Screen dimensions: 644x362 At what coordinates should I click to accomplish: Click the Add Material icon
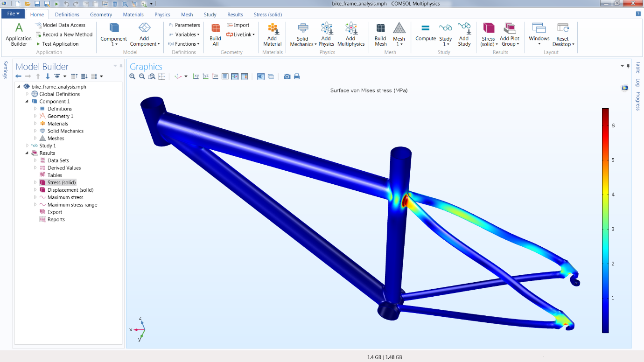(272, 35)
